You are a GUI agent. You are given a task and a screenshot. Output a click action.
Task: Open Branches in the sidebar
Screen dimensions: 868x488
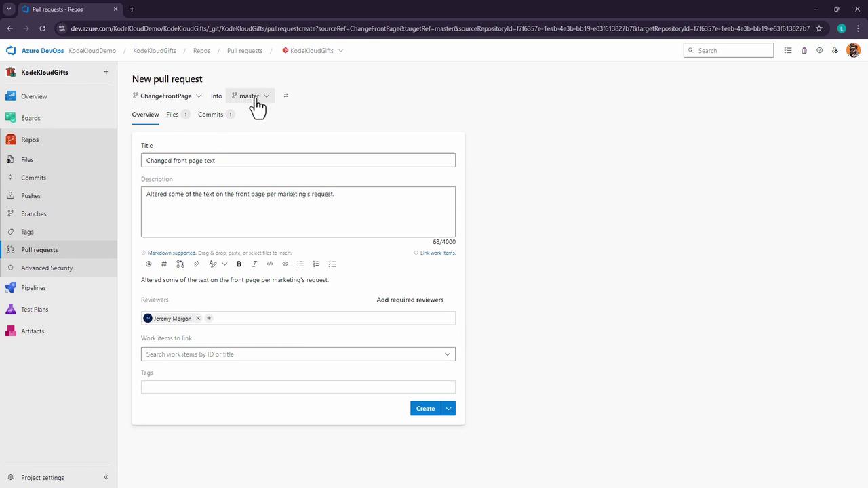pyautogui.click(x=58, y=213)
